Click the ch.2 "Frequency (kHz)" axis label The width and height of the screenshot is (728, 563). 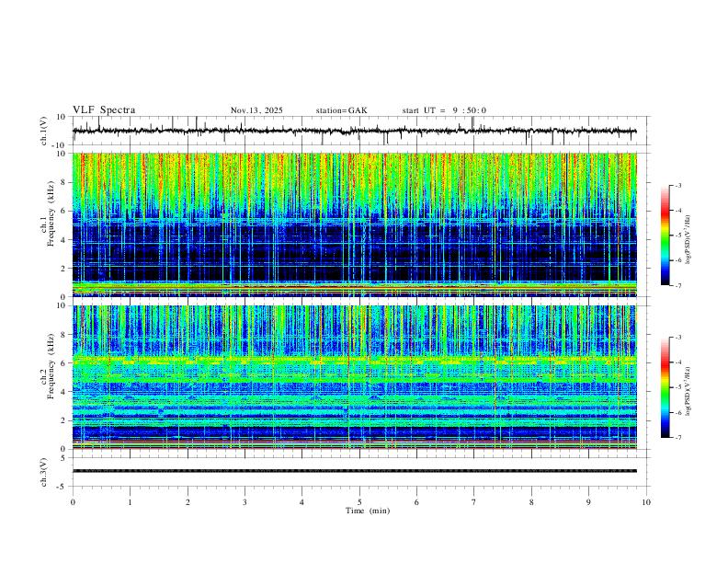(x=51, y=366)
